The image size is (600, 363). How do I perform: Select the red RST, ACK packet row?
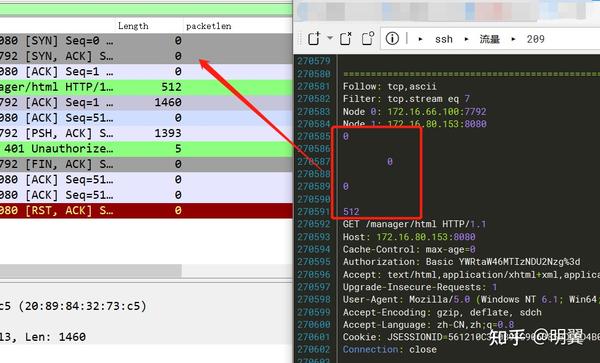pos(146,210)
